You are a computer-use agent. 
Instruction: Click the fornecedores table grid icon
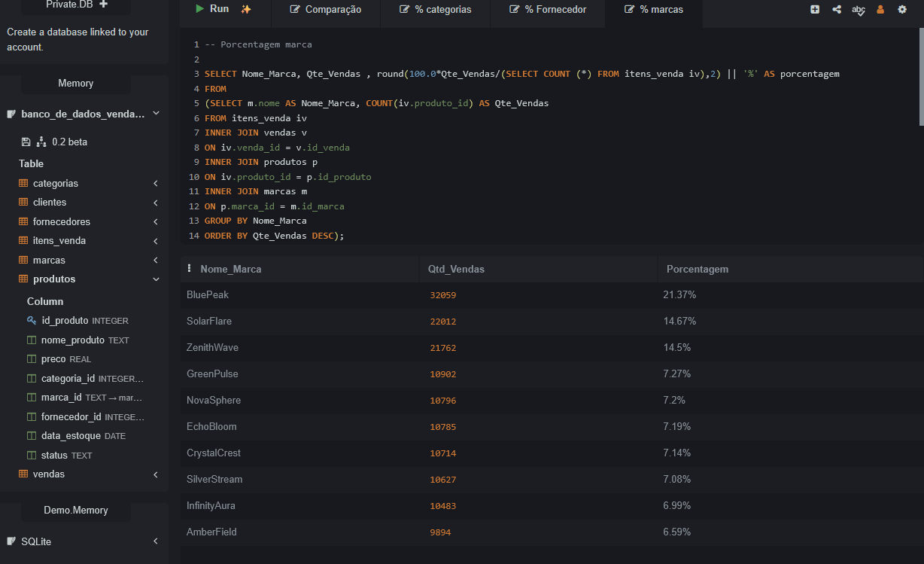click(23, 221)
